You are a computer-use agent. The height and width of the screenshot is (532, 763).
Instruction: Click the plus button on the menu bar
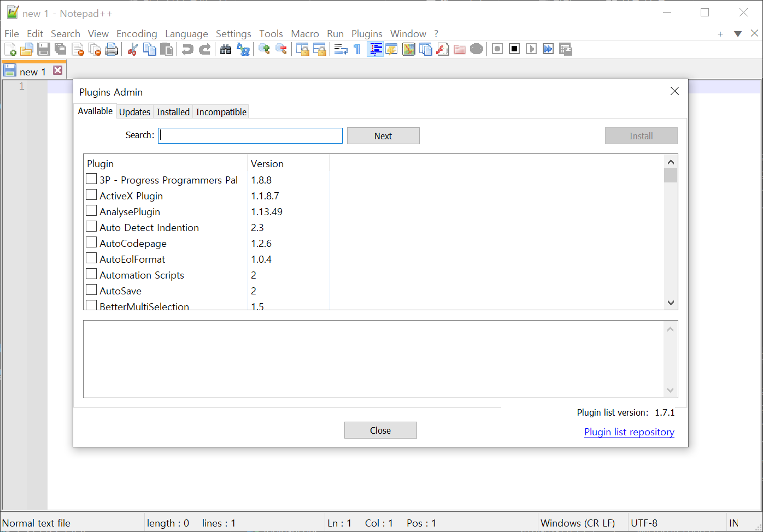720,34
